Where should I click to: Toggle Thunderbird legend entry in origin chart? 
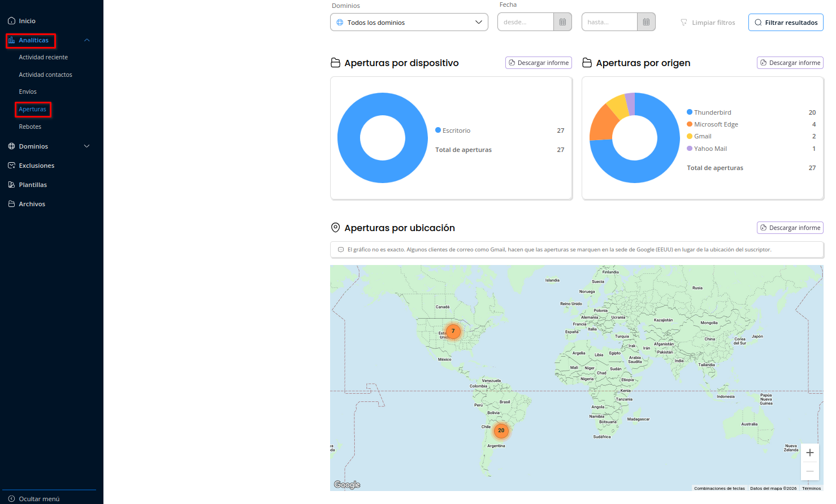point(712,112)
